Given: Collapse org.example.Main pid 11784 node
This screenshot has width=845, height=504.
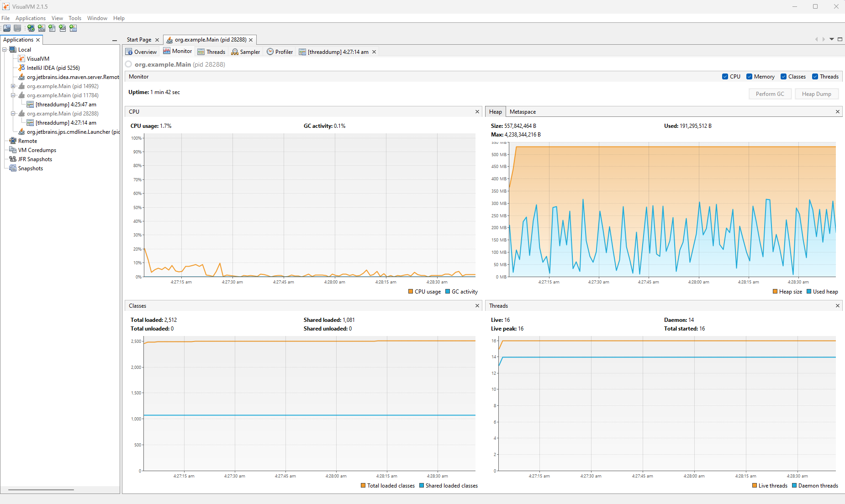Looking at the screenshot, I should click(x=14, y=95).
